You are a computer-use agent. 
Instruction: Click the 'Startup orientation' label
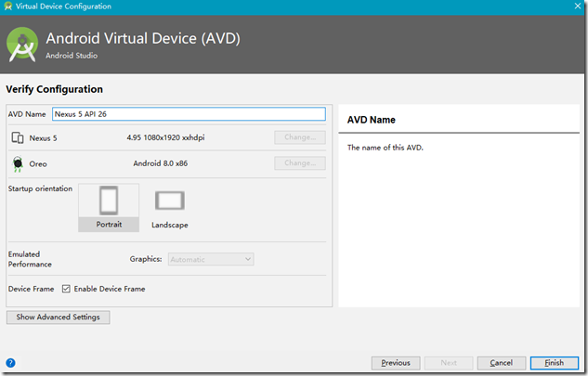[40, 188]
